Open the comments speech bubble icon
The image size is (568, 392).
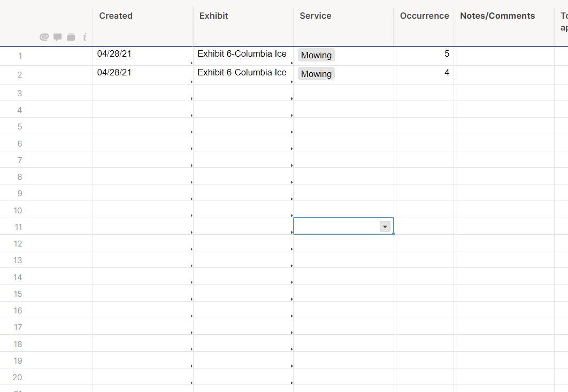(x=57, y=37)
